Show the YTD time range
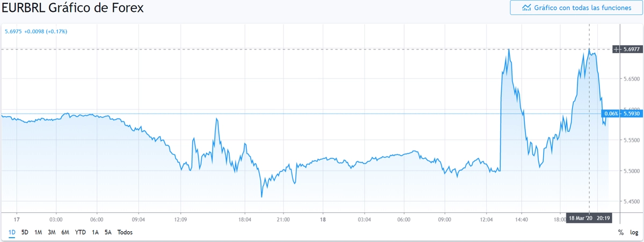The width and height of the screenshot is (644, 242). click(80, 232)
